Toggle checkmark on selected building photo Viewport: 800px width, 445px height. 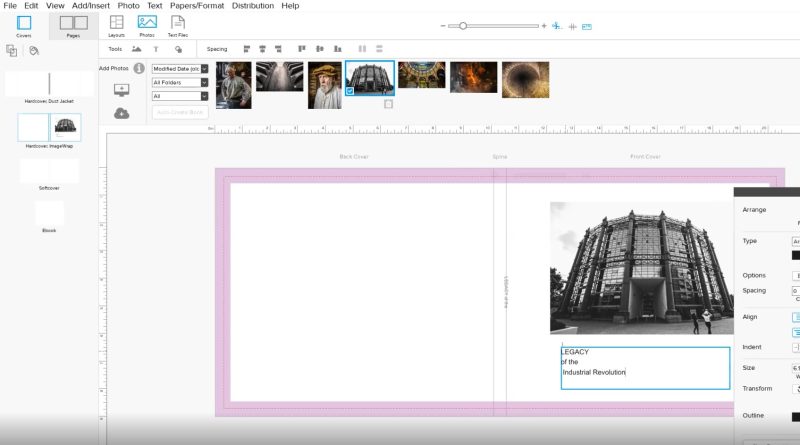click(351, 90)
